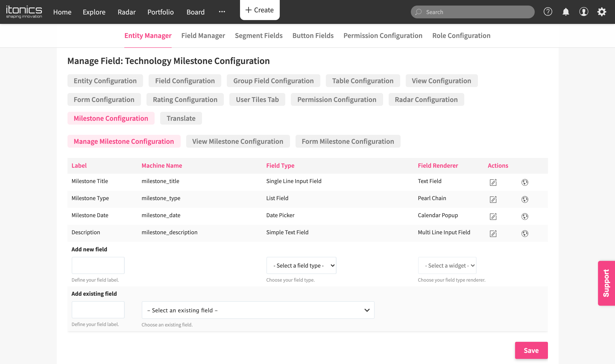The width and height of the screenshot is (615, 364).
Task: Open the Support side tab
Action: point(606,283)
